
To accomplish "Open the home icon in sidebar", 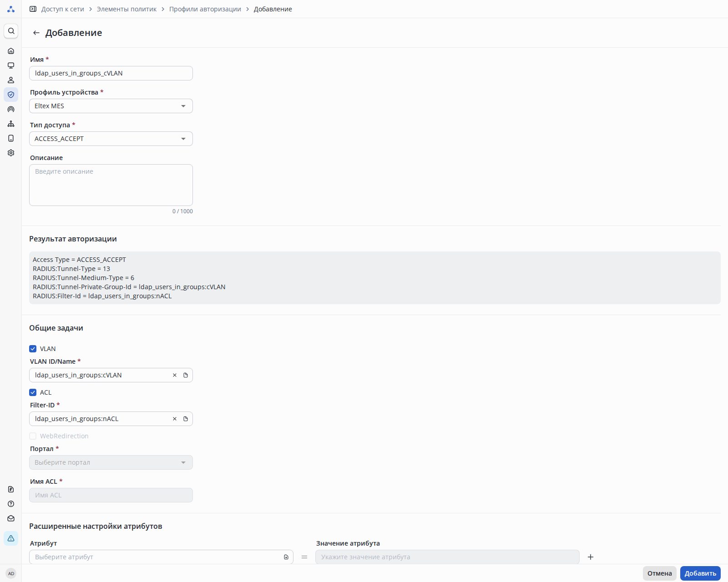I will [x=11, y=51].
